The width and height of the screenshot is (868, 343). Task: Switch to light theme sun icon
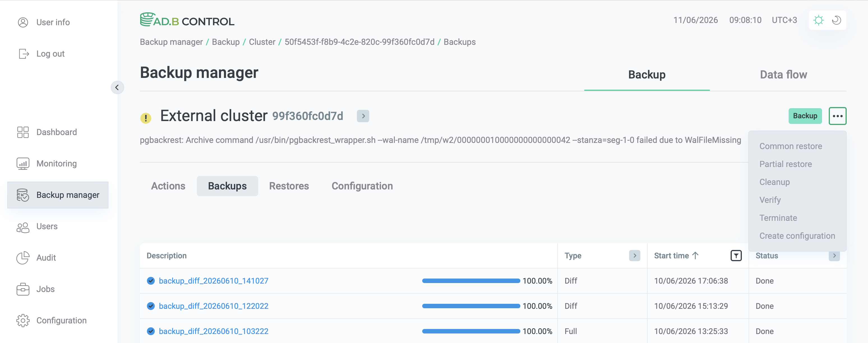coord(818,20)
